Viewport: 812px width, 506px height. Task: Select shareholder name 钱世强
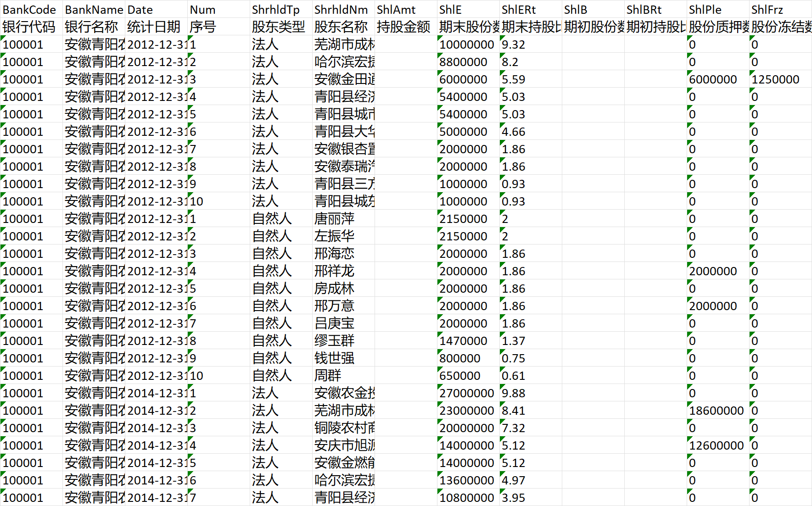343,358
